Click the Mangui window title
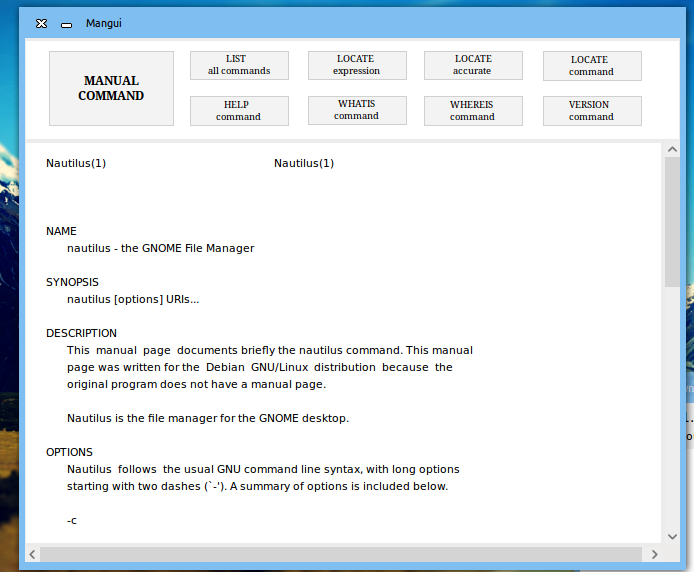The height and width of the screenshot is (572, 694). click(x=104, y=23)
